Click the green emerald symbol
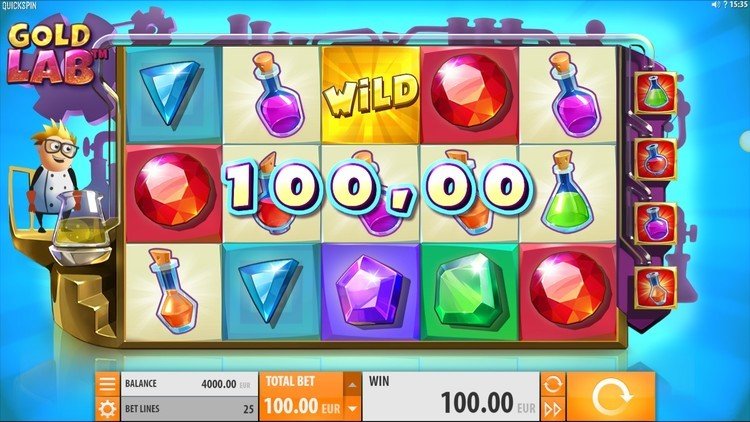The width and height of the screenshot is (750, 422). pos(470,291)
